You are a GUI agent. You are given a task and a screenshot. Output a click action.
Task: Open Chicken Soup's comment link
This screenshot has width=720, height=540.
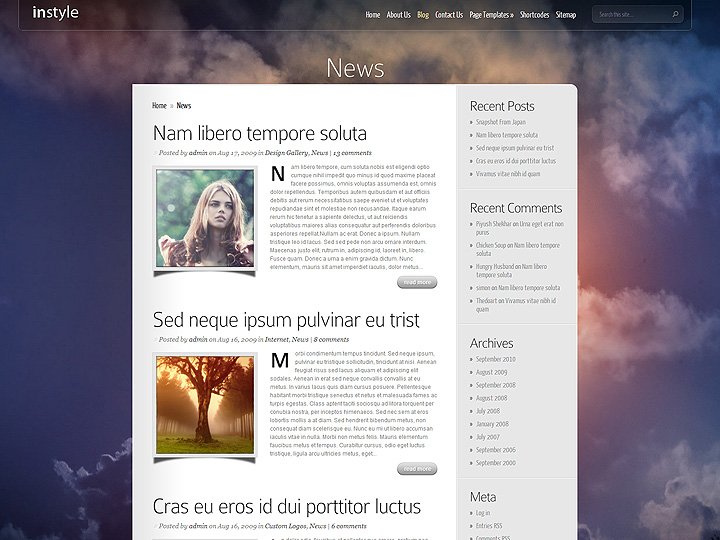518,249
